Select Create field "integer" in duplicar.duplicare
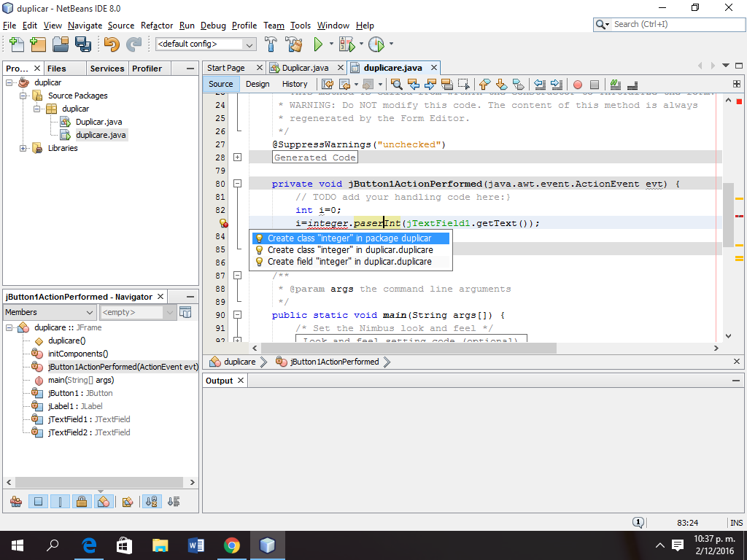Image resolution: width=747 pixels, height=560 pixels. (x=351, y=262)
